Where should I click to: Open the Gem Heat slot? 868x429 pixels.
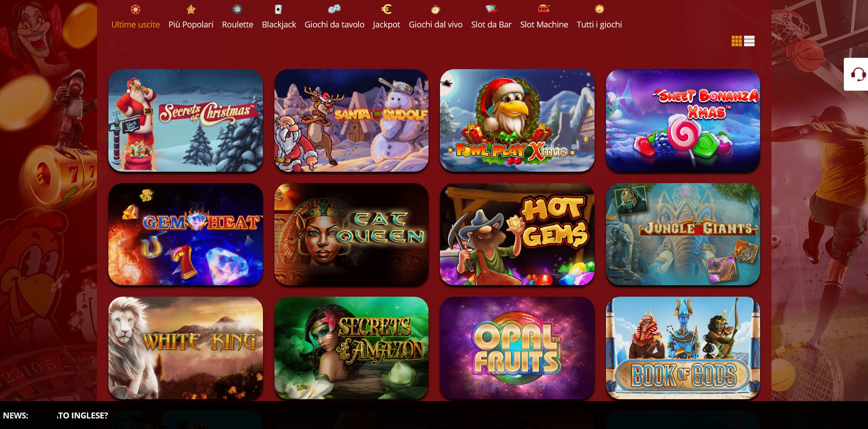186,234
